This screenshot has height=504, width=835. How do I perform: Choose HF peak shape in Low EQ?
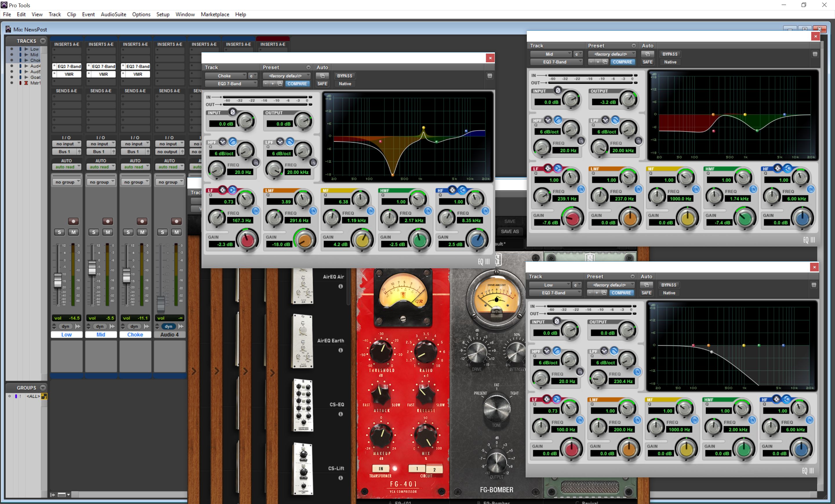(x=776, y=399)
